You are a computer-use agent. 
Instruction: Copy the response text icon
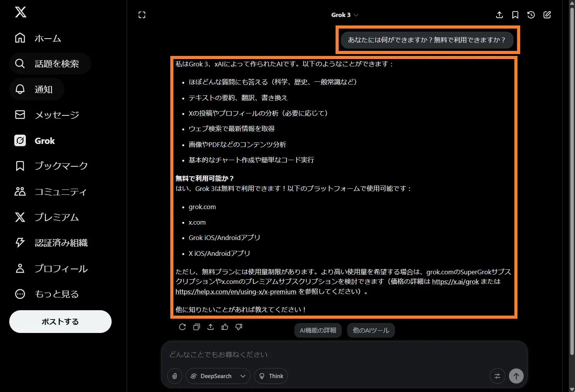pos(197,327)
